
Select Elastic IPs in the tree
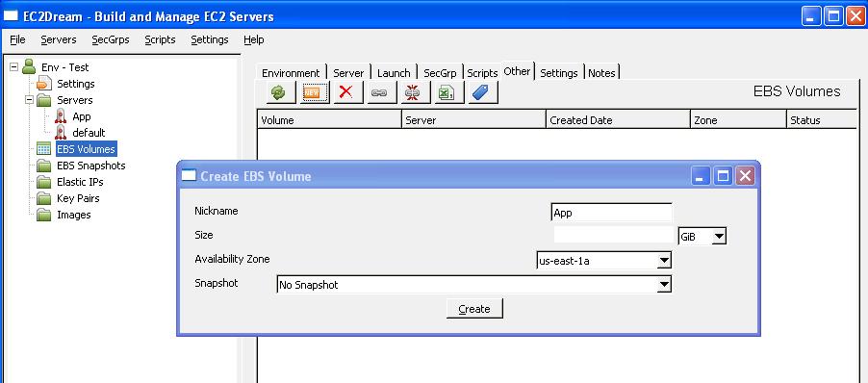tap(80, 182)
